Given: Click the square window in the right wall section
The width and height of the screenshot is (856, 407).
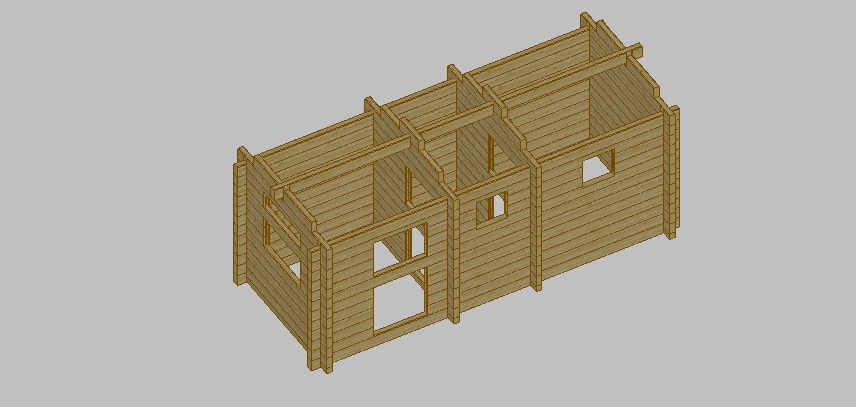Looking at the screenshot, I should coord(597,168).
